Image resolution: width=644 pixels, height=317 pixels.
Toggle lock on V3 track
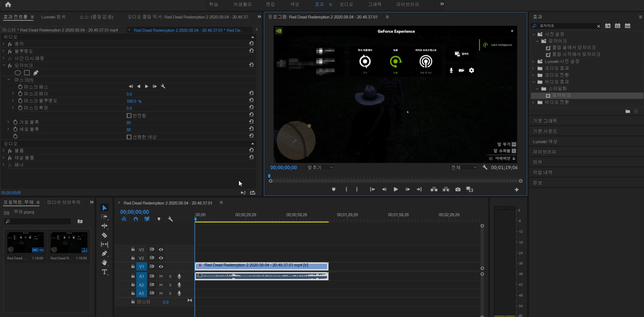133,249
